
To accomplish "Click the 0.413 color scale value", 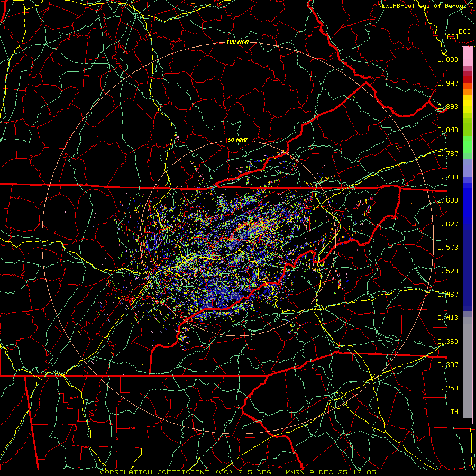I will coord(448,318).
